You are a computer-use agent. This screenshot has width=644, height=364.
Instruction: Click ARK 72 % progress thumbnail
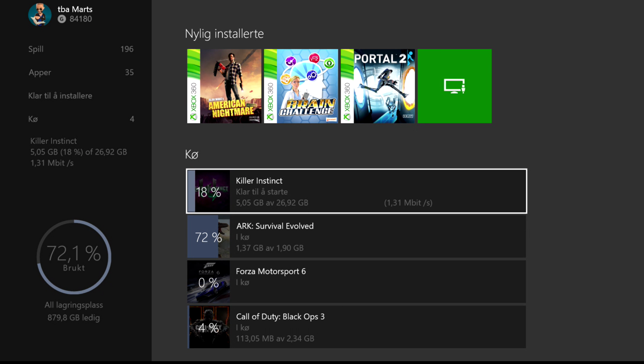coord(208,237)
